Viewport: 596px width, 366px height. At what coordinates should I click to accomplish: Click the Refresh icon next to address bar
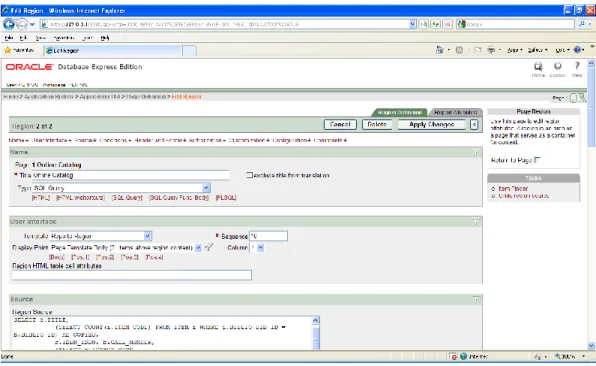point(436,24)
